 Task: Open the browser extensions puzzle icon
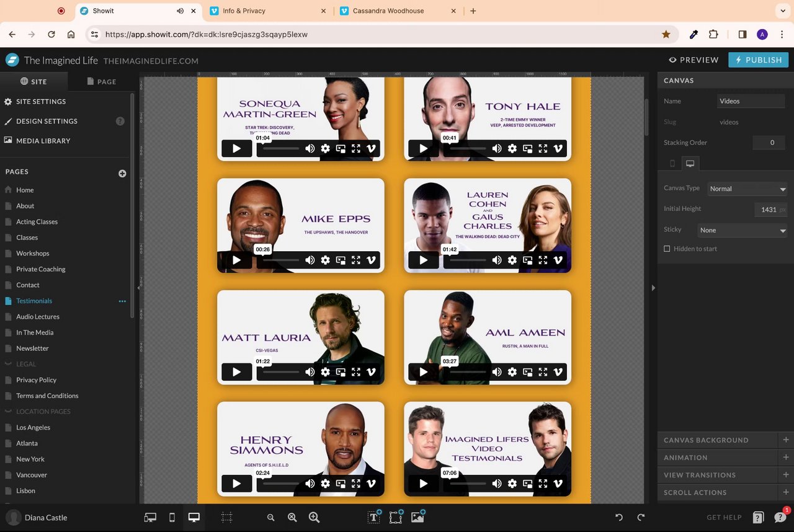point(713,35)
